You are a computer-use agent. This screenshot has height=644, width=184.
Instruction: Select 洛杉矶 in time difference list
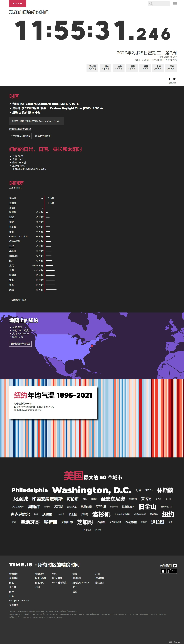12,198
